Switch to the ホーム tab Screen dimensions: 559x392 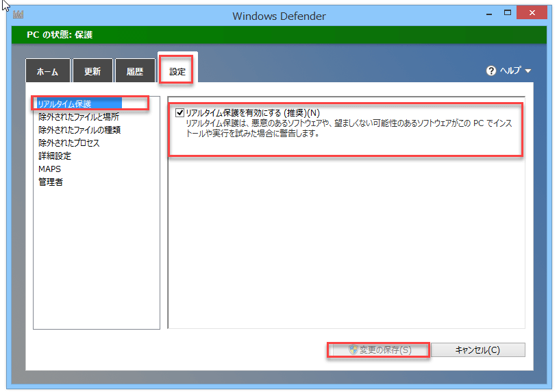(48, 71)
